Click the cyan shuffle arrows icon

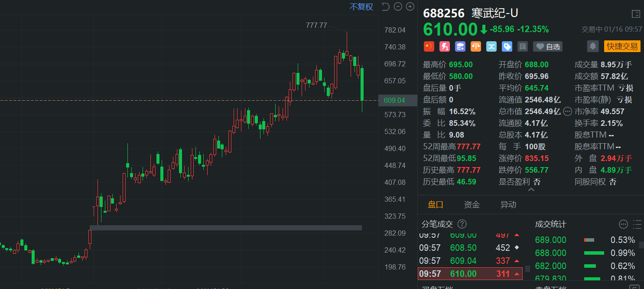coord(491,46)
